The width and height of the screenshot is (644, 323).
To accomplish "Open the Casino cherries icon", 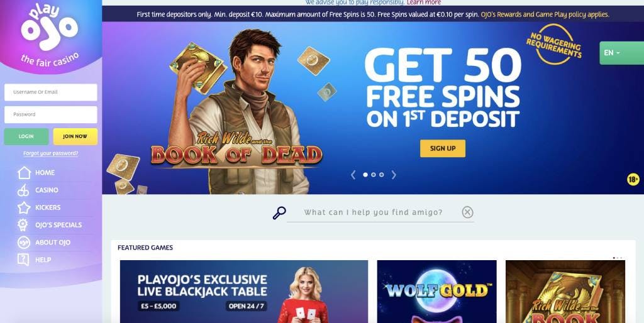I will coord(23,190).
